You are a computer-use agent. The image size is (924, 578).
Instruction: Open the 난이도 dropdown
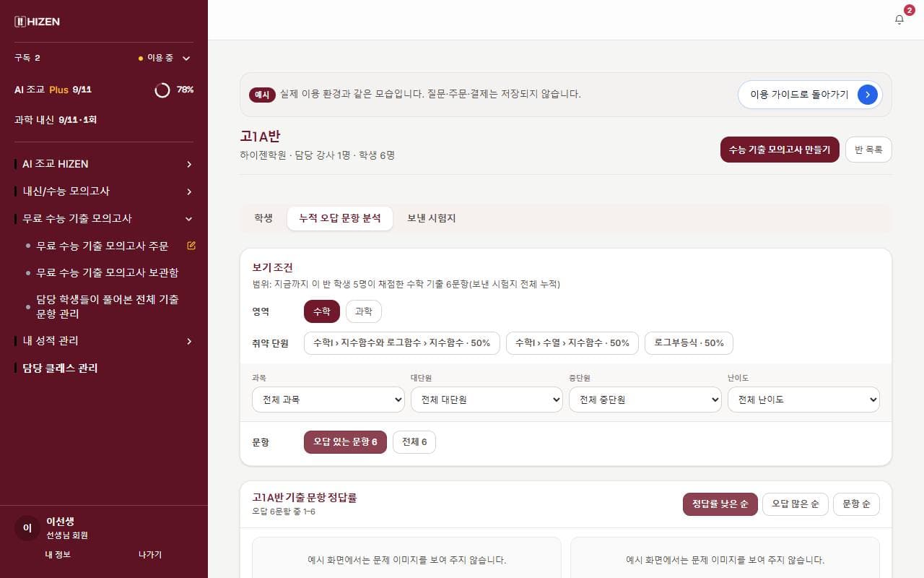click(x=803, y=400)
